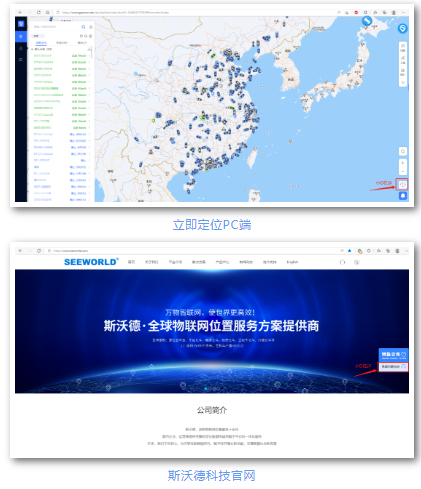Screen dimensions: 421x489
Task: Open the third SEEWORLD navigation item
Action: (175, 262)
